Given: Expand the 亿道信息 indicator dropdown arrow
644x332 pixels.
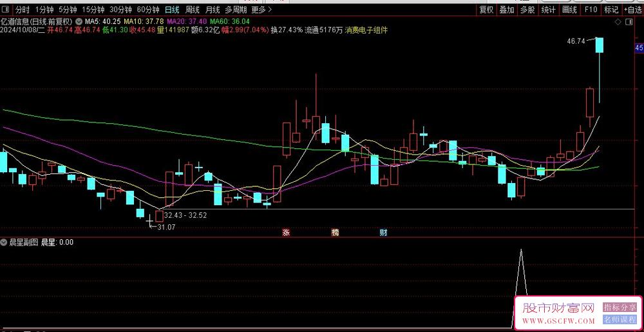Looking at the screenshot, I should pyautogui.click(x=79, y=21).
